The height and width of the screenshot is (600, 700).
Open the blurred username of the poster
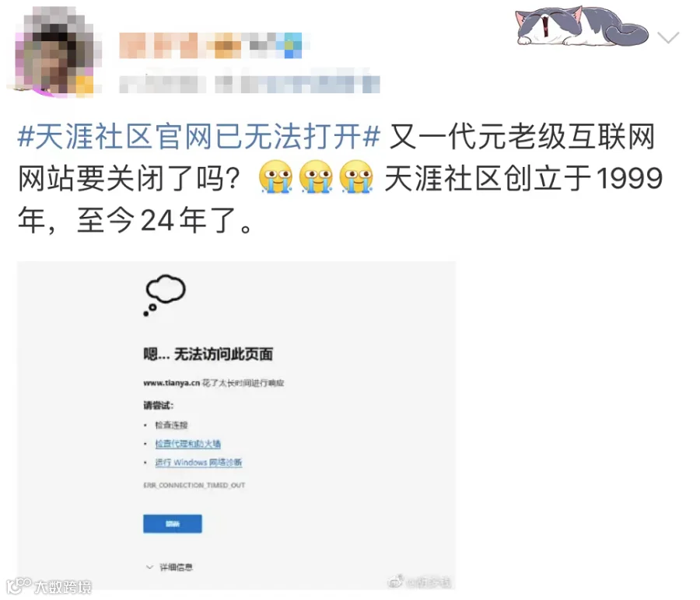click(210, 46)
